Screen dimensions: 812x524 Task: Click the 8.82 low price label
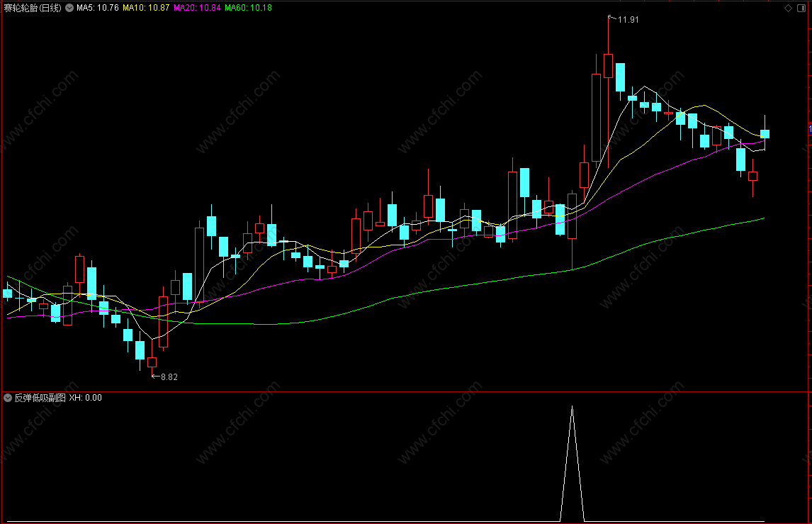point(169,377)
